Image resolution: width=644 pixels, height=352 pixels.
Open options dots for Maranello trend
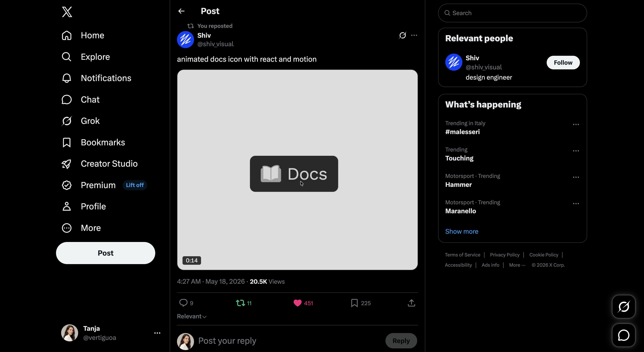576,204
